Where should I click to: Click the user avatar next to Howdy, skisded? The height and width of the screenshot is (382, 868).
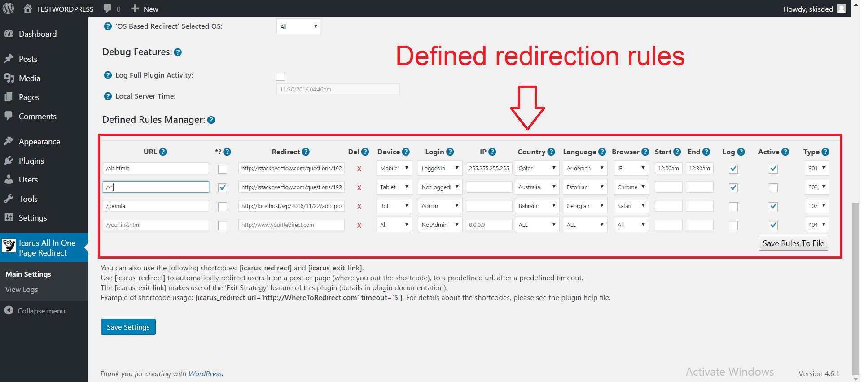pos(842,9)
